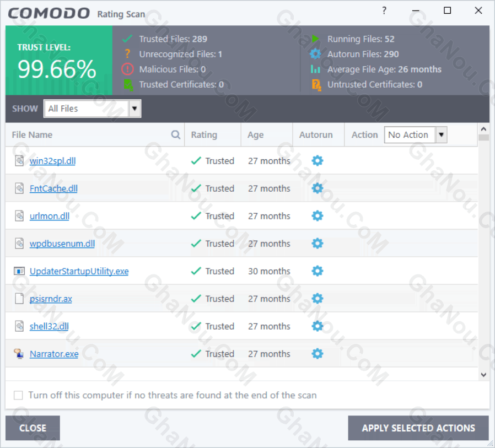Click the '30 months' age for UpdaterStartupUtility.exe
Screen dimensions: 495x448
(x=269, y=271)
